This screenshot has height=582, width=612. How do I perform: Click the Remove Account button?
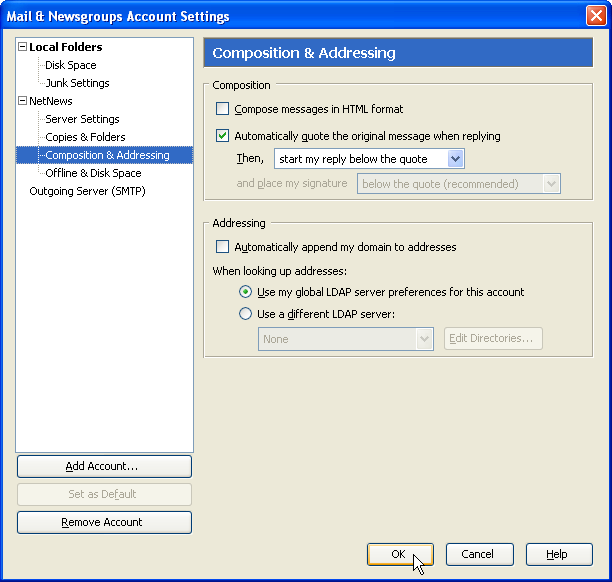[104, 522]
